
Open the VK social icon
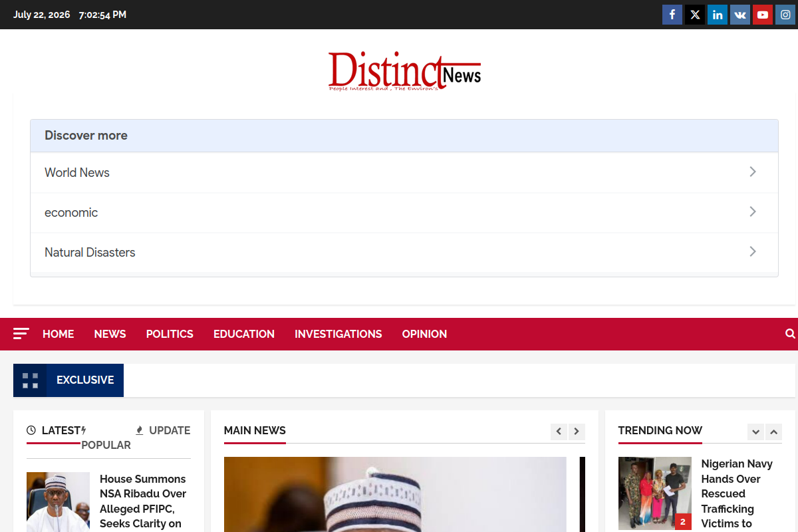pos(740,15)
